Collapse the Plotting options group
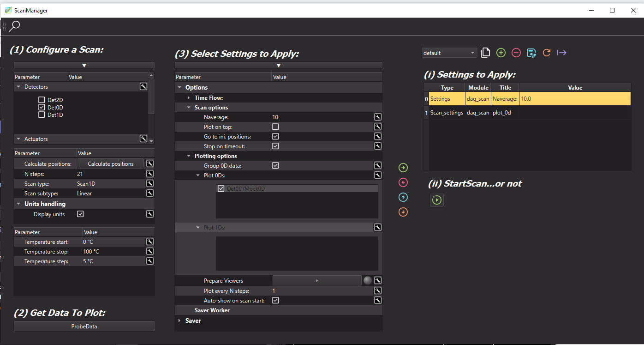The width and height of the screenshot is (644, 345). click(189, 156)
